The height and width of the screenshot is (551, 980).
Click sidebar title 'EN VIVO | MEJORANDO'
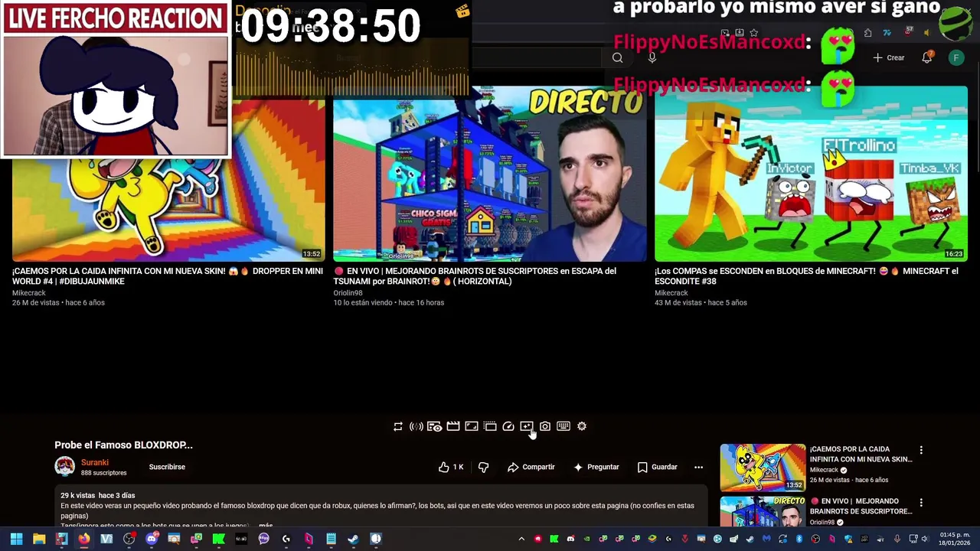[861, 506]
